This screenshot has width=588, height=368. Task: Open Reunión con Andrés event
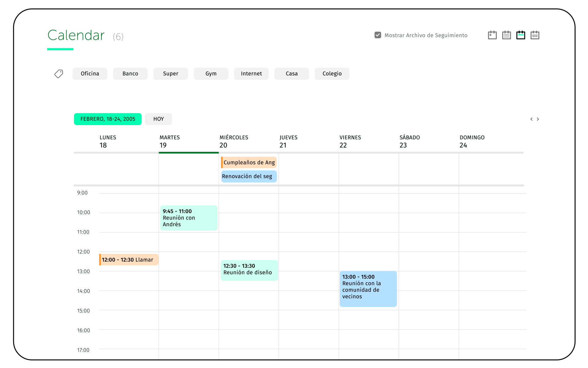188,218
